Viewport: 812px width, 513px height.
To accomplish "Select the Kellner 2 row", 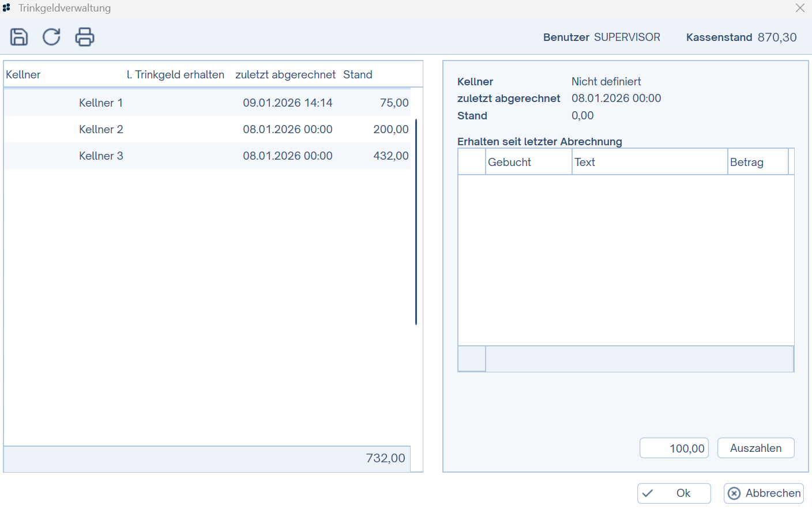I will [x=207, y=129].
